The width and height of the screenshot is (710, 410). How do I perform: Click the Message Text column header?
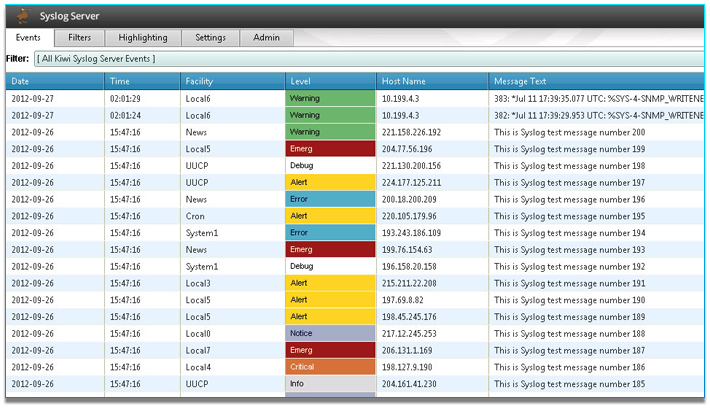596,81
